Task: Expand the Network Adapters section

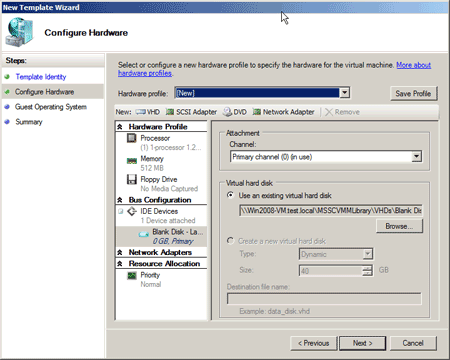Action: pos(120,252)
